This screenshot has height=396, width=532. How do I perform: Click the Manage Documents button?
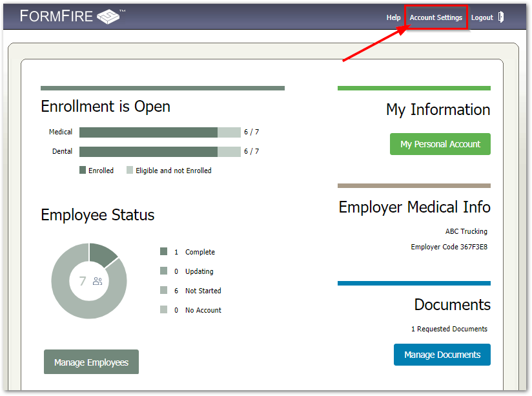tap(442, 355)
